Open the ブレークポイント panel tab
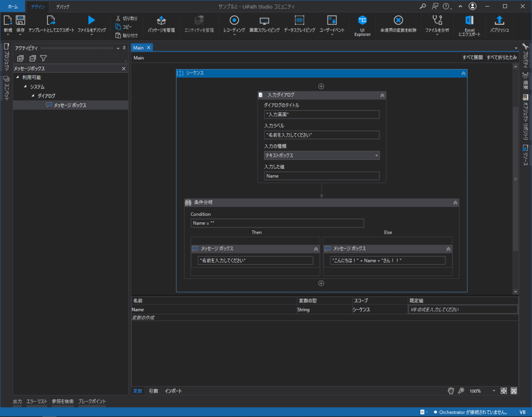The width and height of the screenshot is (532, 417). (92, 401)
